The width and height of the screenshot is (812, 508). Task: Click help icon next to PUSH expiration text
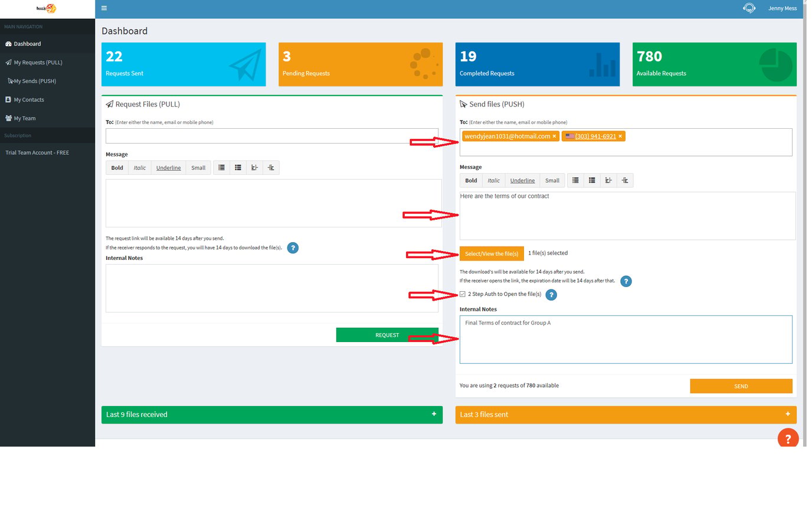pyautogui.click(x=626, y=281)
